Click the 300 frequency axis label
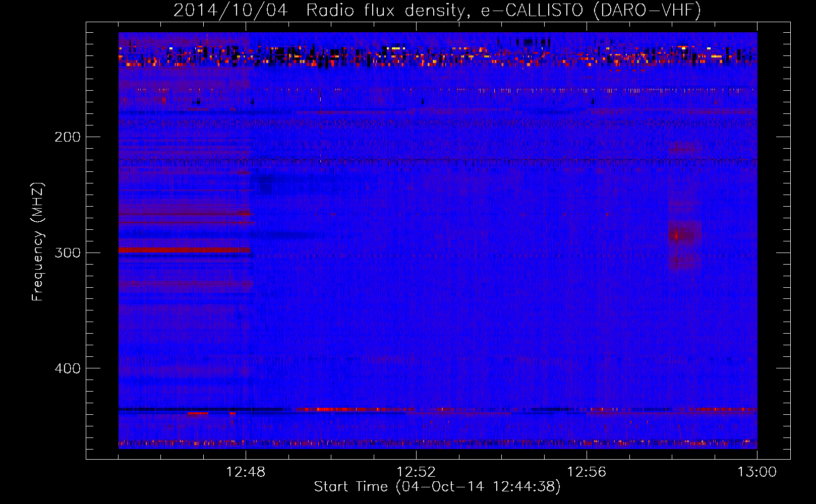Screen dimensions: 816x504 68,253
